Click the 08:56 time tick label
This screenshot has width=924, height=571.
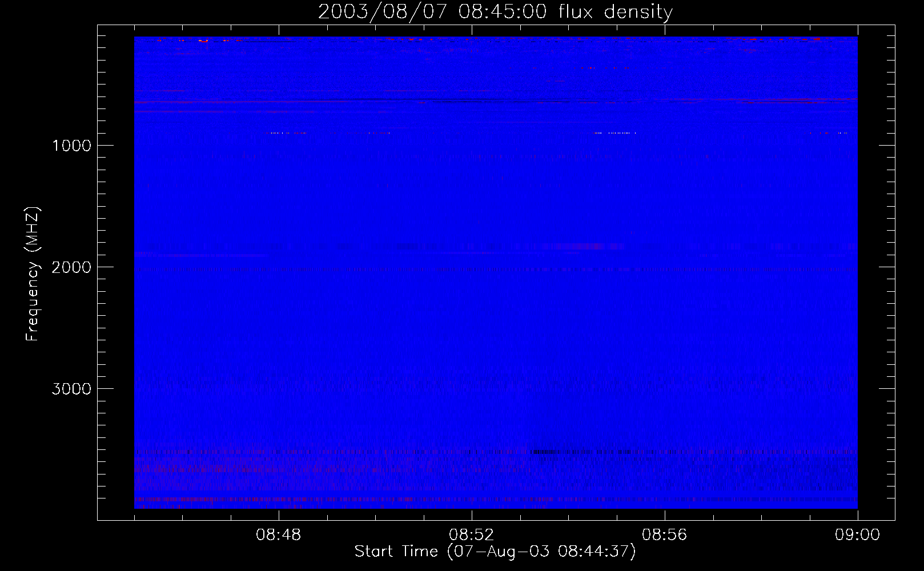[664, 535]
